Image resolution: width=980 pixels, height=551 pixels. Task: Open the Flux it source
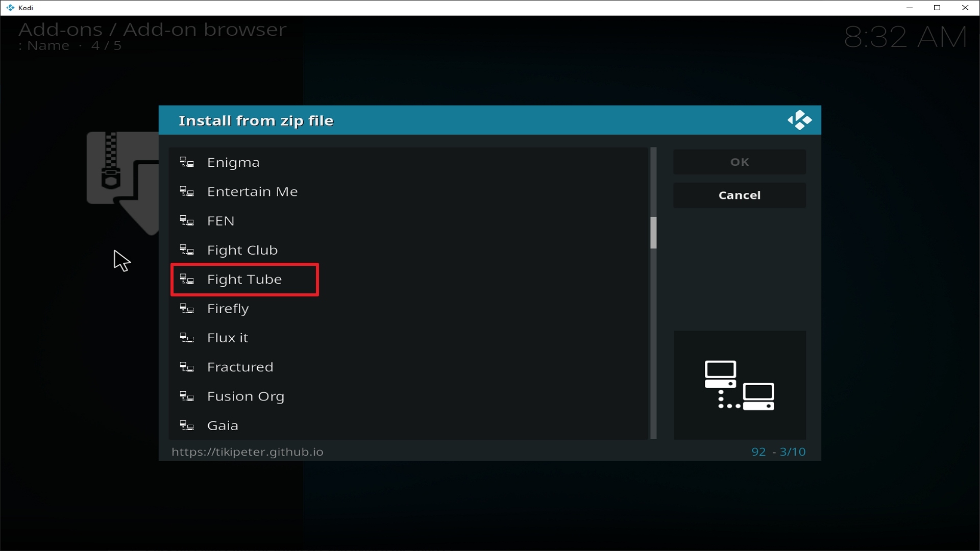(409, 338)
